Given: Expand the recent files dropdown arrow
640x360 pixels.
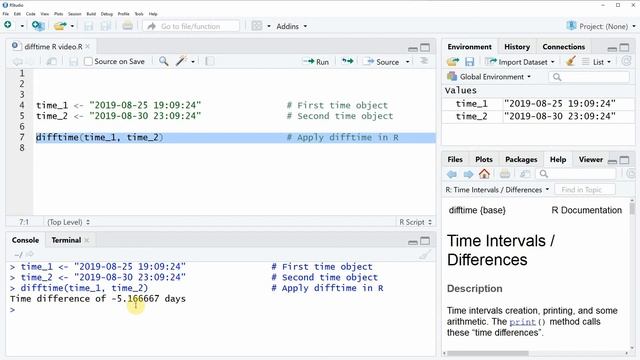Looking at the screenshot, I should click(72, 26).
